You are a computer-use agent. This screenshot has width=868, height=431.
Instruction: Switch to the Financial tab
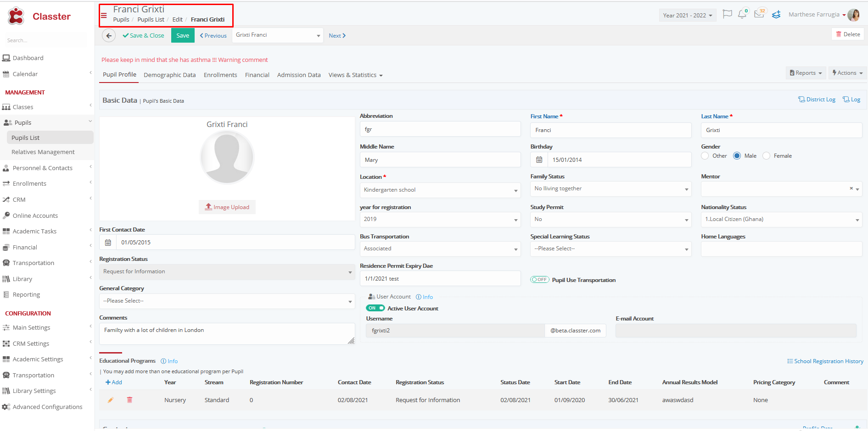point(257,75)
